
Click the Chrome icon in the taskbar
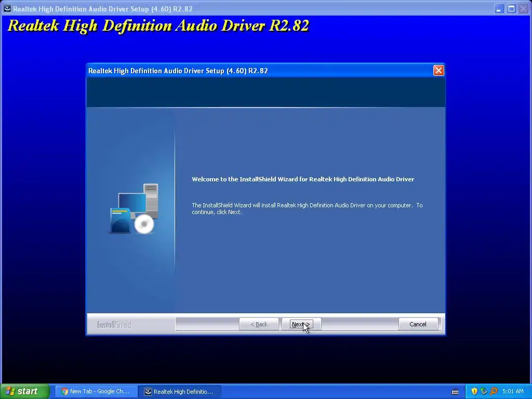point(64,392)
